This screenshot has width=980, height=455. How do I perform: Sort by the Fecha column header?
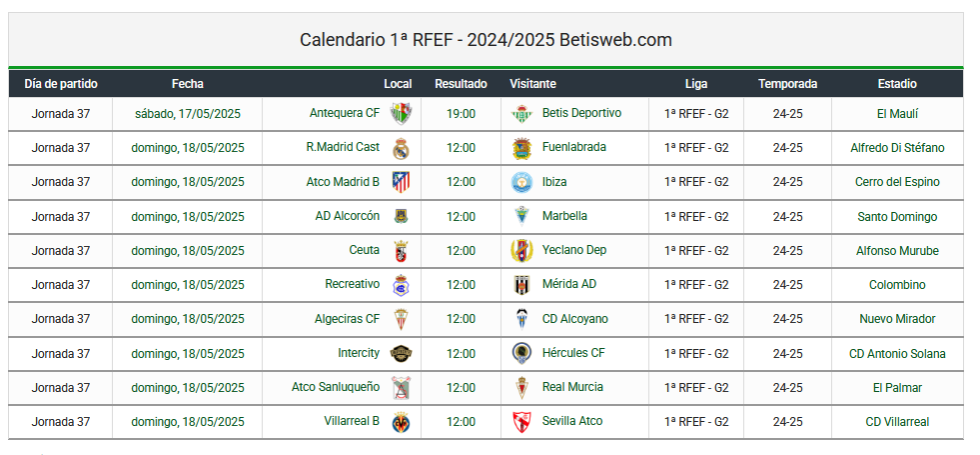(x=188, y=84)
